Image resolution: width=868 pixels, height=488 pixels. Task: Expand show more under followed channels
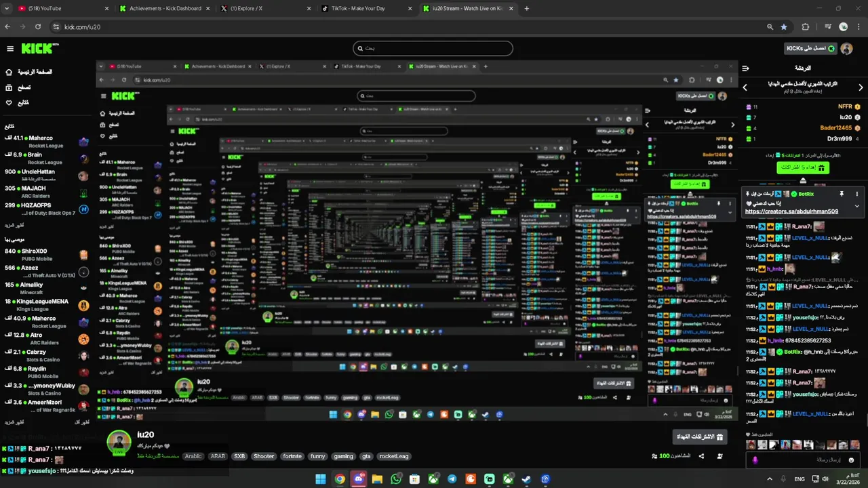tap(14, 224)
